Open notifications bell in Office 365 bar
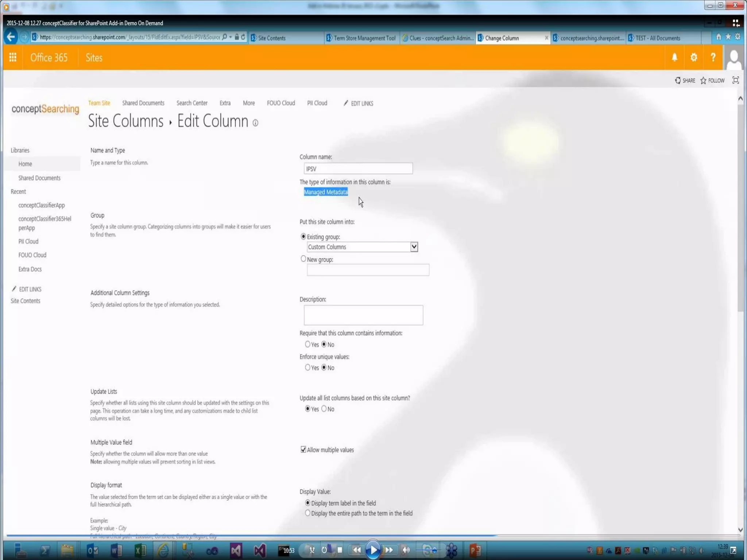 (674, 58)
